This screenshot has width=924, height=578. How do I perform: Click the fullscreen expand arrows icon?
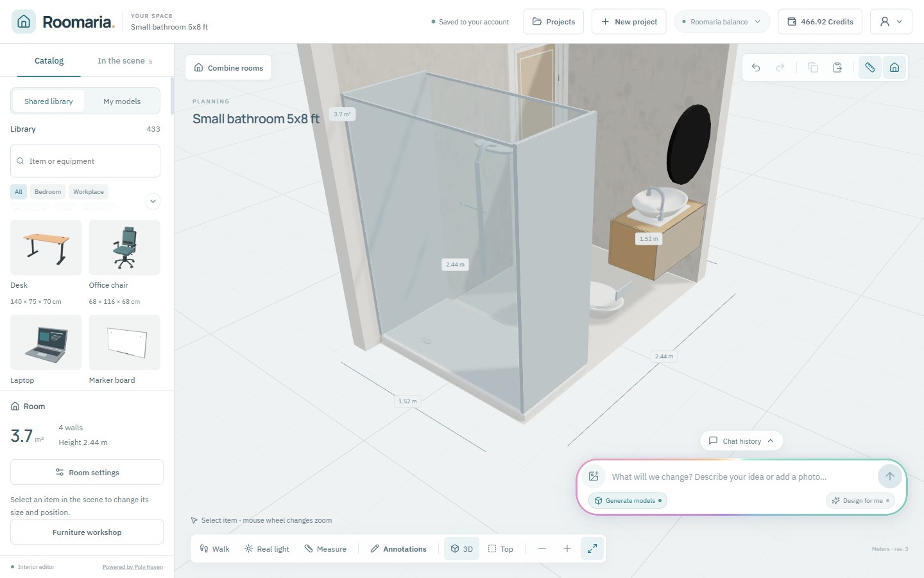(592, 548)
